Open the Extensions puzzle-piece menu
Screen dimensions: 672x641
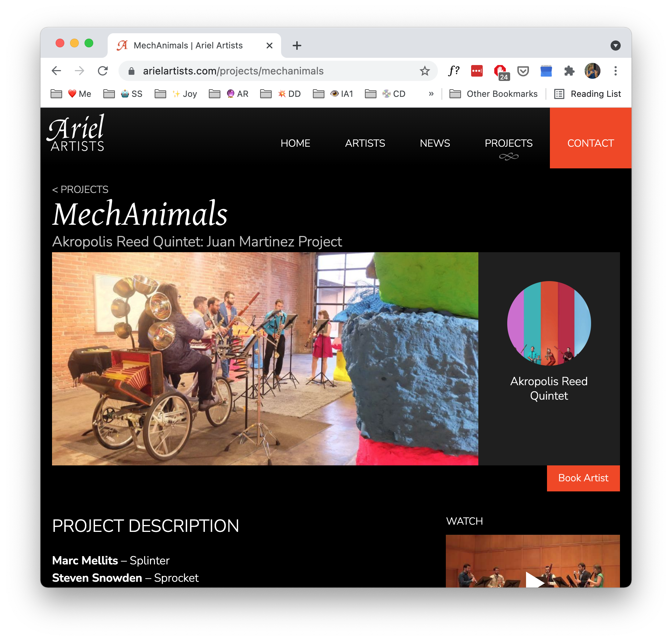click(x=569, y=71)
